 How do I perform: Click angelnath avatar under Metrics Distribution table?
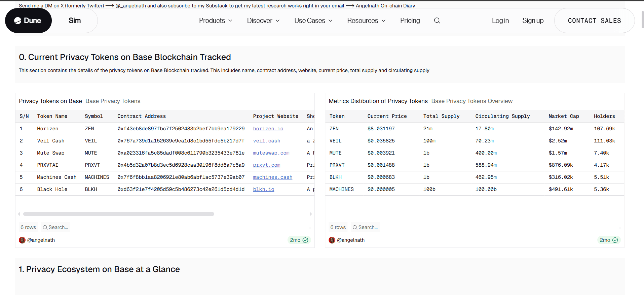coord(332,240)
